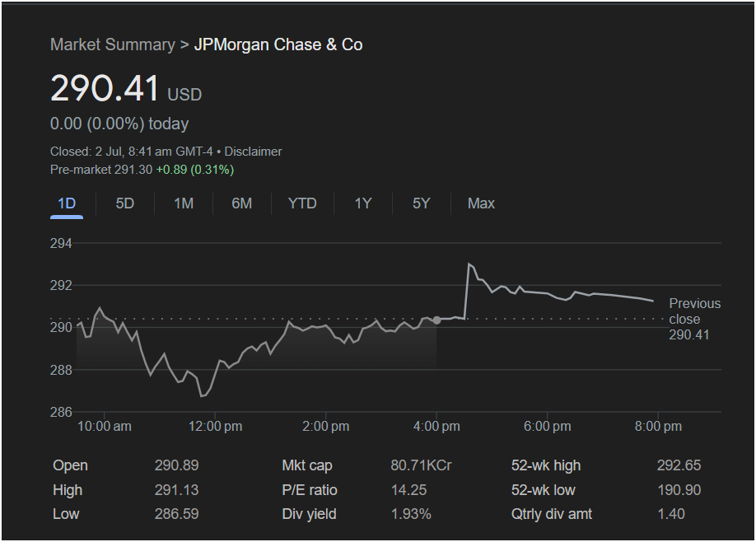The image size is (756, 542).
Task: Click the Div yield label
Action: (309, 514)
